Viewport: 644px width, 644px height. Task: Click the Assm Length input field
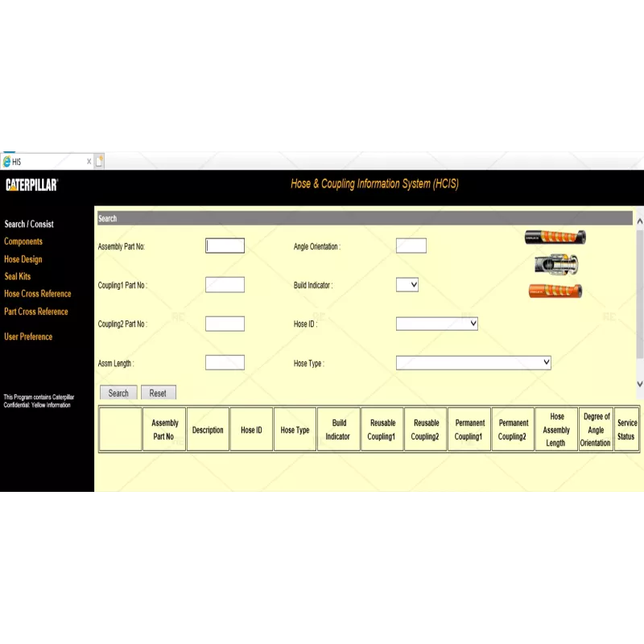[224, 361]
